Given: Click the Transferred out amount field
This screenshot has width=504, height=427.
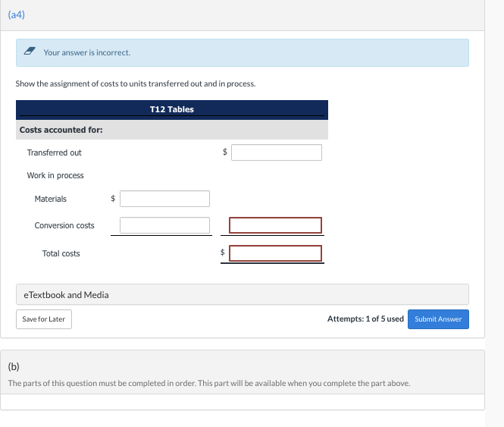Looking at the screenshot, I should pos(277,152).
